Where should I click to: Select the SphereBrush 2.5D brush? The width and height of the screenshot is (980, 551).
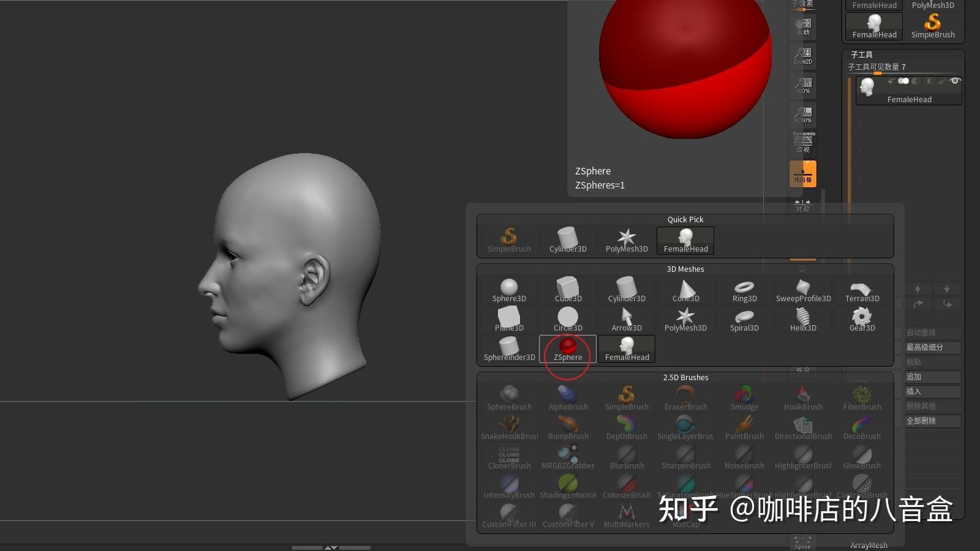(x=509, y=399)
